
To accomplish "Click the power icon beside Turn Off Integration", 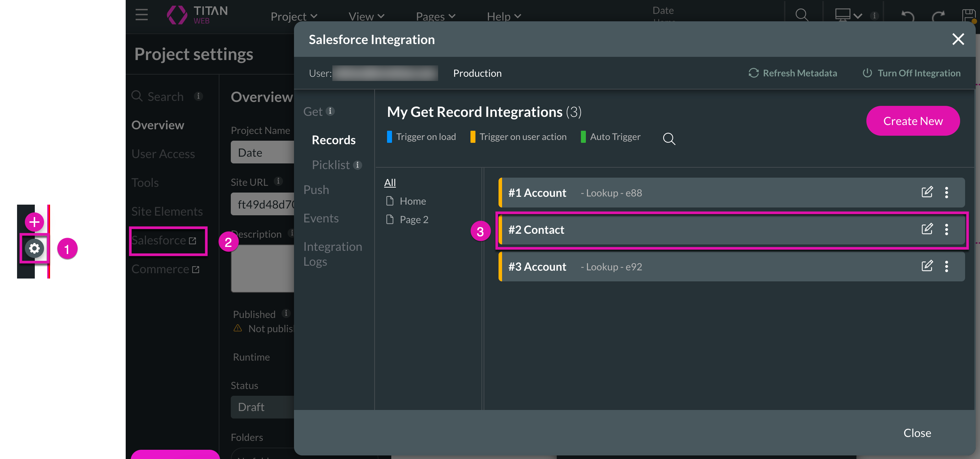I will (867, 73).
